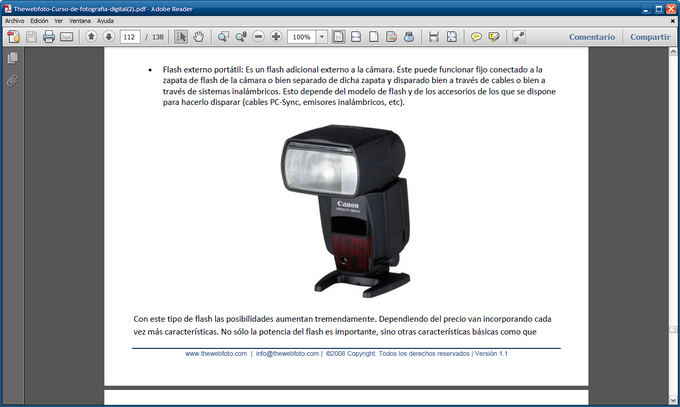680x407 pixels.
Task: Open the Edición menu
Action: pyautogui.click(x=39, y=20)
